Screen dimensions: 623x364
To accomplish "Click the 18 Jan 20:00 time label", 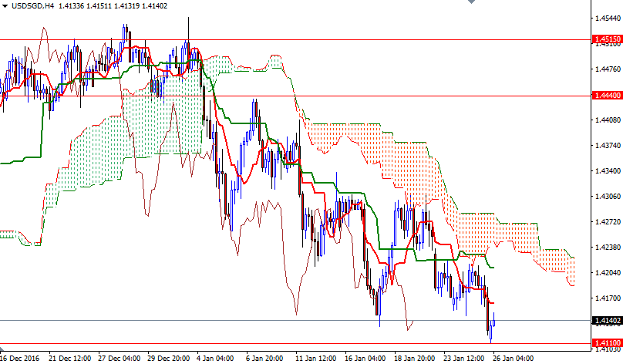I will pyautogui.click(x=415, y=359).
